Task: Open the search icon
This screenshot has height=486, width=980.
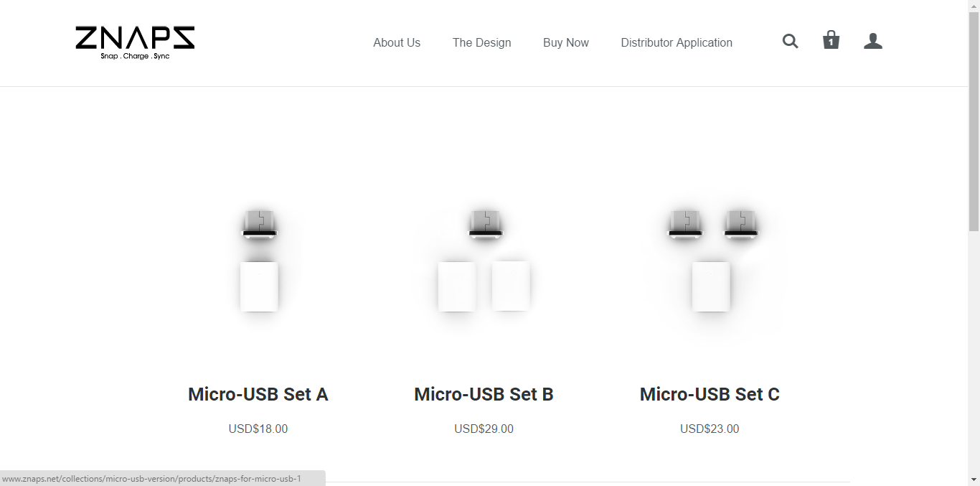Action: 790,42
